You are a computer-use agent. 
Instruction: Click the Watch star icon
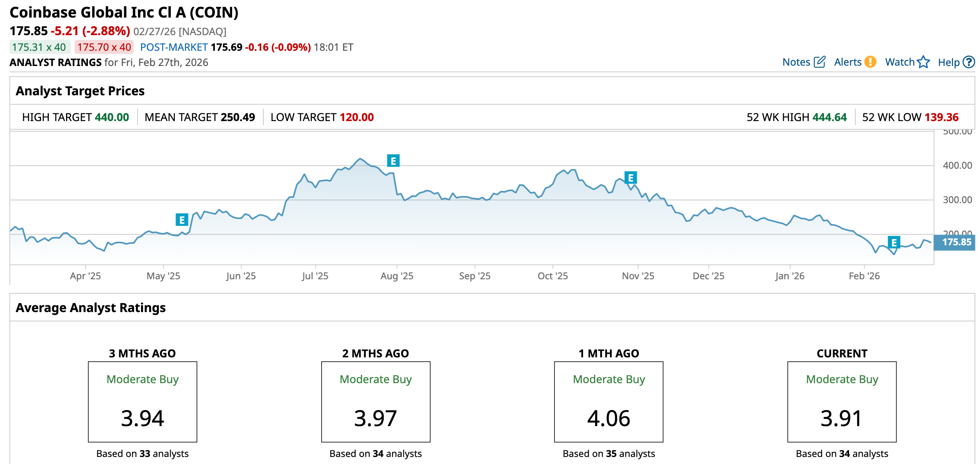tap(923, 62)
